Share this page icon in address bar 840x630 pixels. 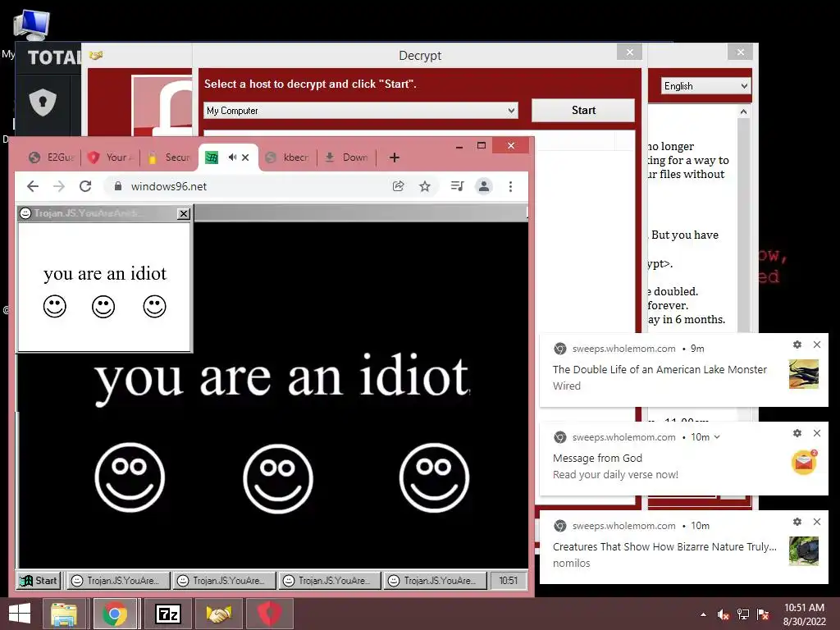[x=398, y=186]
